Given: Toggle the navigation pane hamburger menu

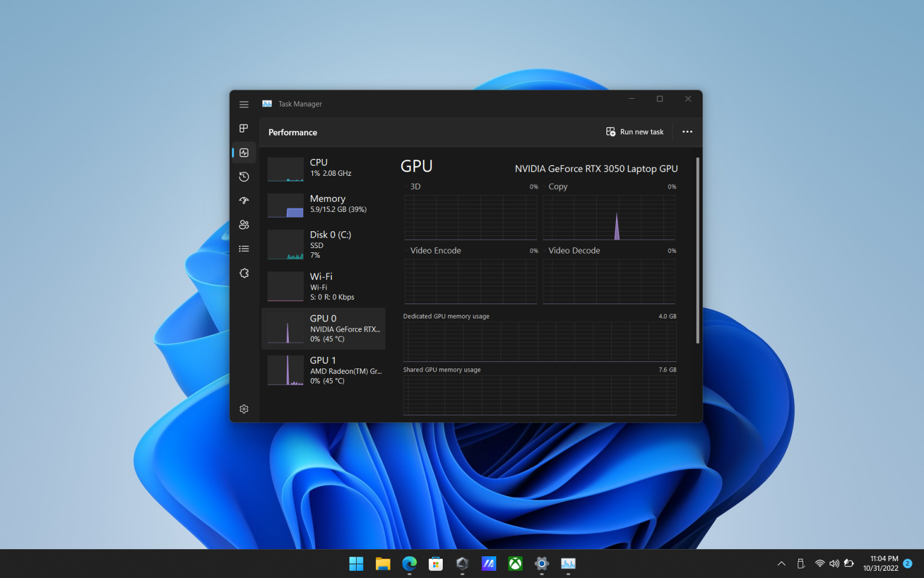Looking at the screenshot, I should [244, 104].
